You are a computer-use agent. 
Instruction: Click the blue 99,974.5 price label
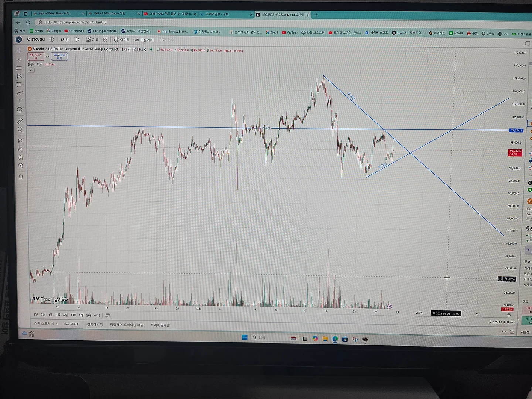[x=516, y=130]
